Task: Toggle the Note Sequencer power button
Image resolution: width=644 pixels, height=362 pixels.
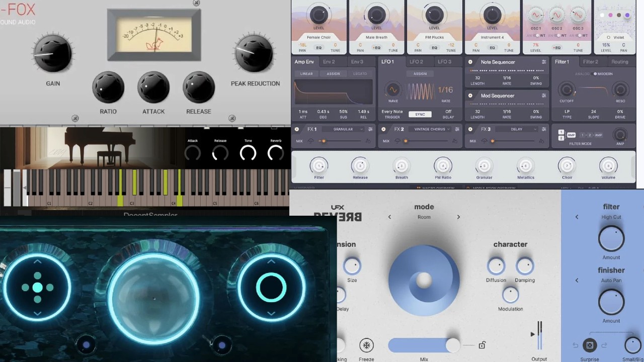Action: click(470, 62)
